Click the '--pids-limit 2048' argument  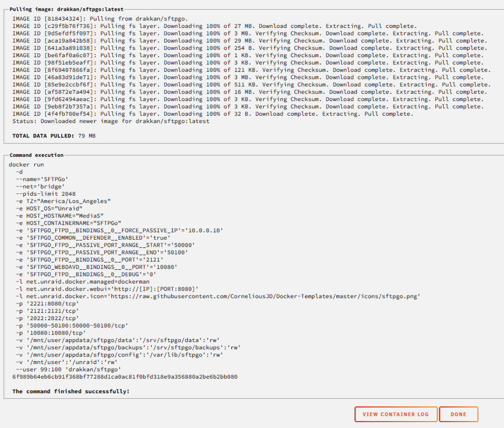(x=46, y=194)
